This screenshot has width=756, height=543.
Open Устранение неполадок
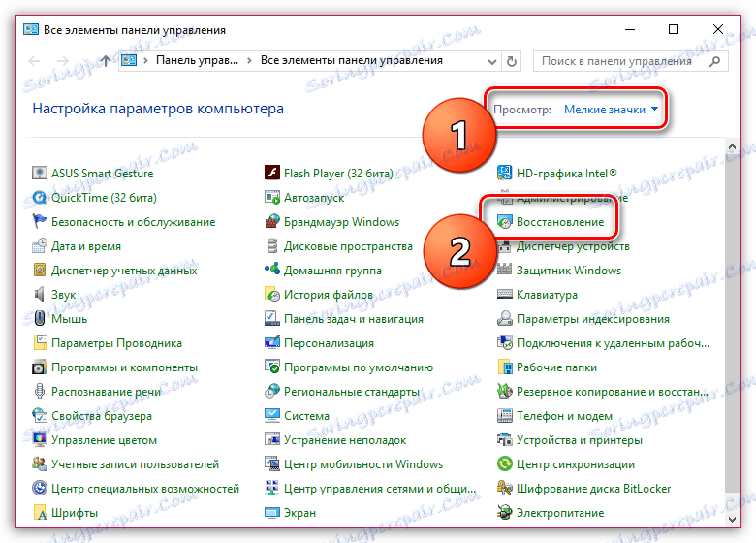click(345, 440)
